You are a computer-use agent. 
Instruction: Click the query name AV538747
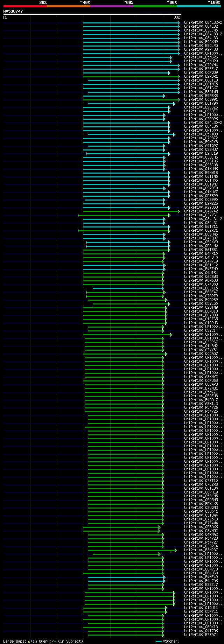pyautogui.click(x=13, y=11)
